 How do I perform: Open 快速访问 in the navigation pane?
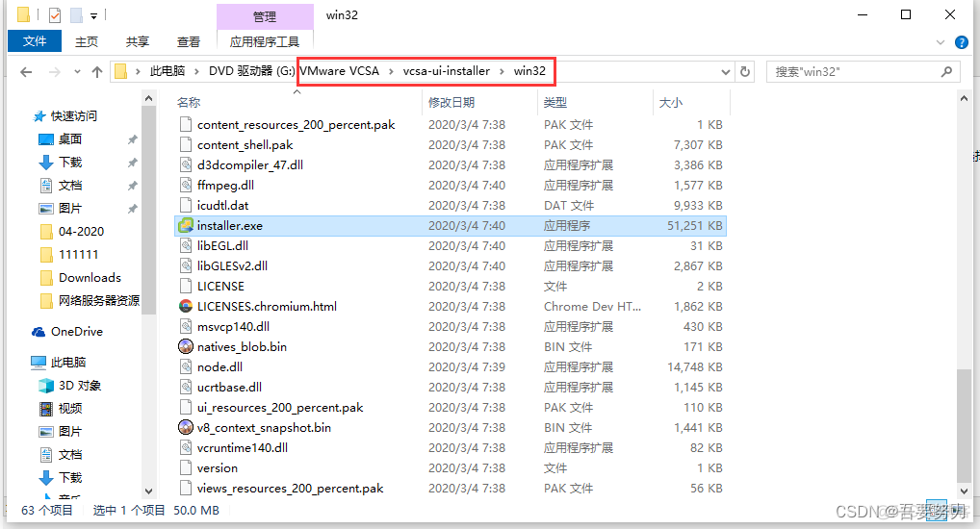tap(74, 116)
